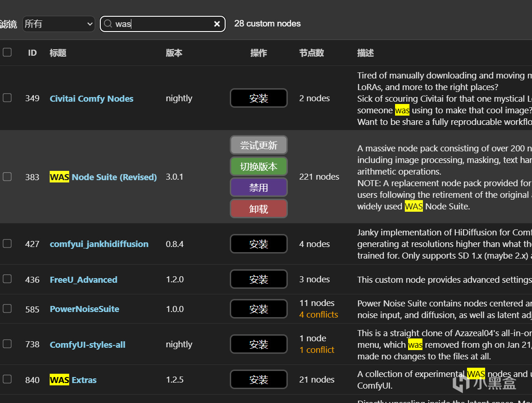
Task: Click '4 conflicts' under PowerNoiseSuite
Action: coord(318,315)
